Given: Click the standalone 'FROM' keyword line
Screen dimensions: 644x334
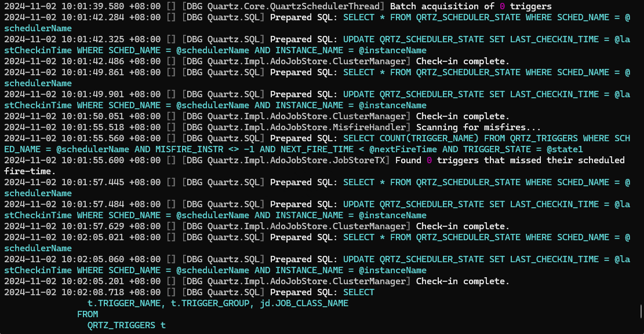Looking at the screenshot, I should pos(88,314).
